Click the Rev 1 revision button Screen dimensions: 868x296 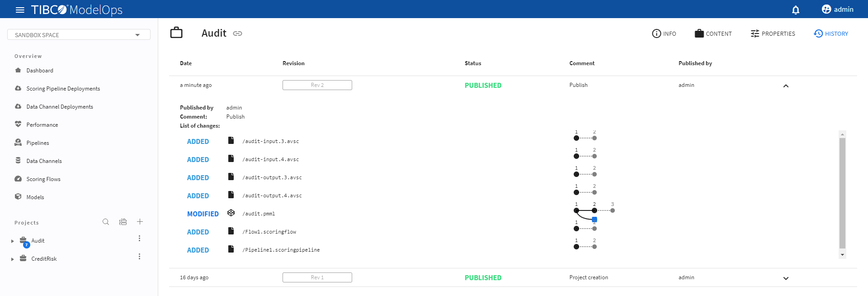point(317,277)
